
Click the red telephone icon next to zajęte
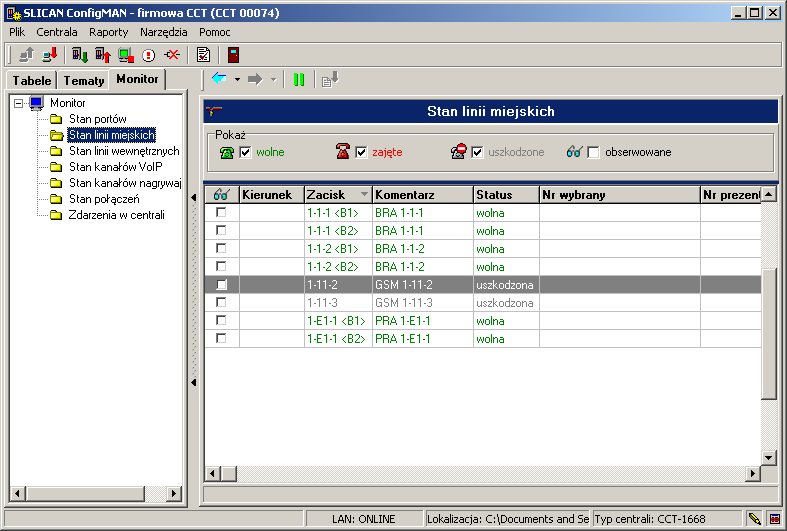coord(343,151)
